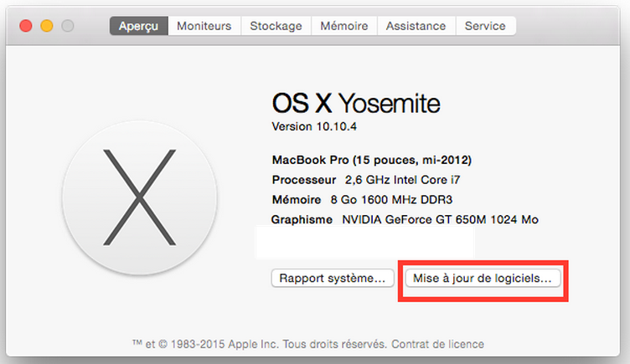Minimize window using yellow button
Image resolution: width=630 pixels, height=364 pixels.
pos(47,26)
